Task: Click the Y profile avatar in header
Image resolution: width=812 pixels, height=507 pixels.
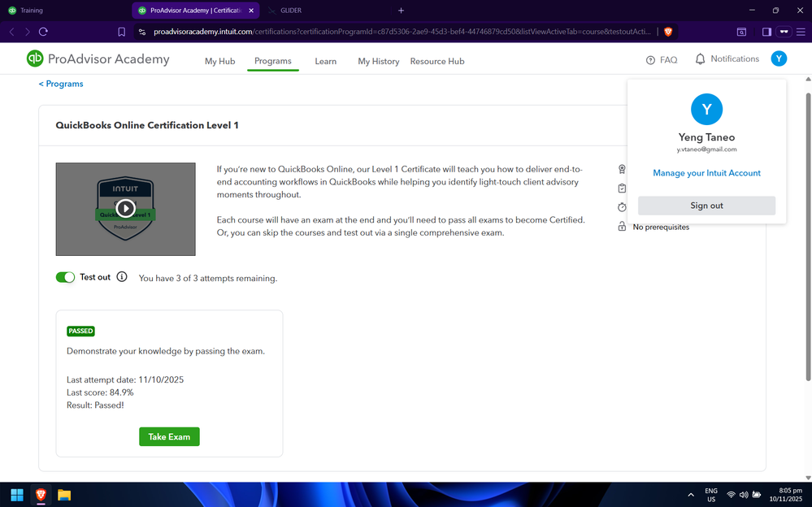Action: click(x=779, y=58)
